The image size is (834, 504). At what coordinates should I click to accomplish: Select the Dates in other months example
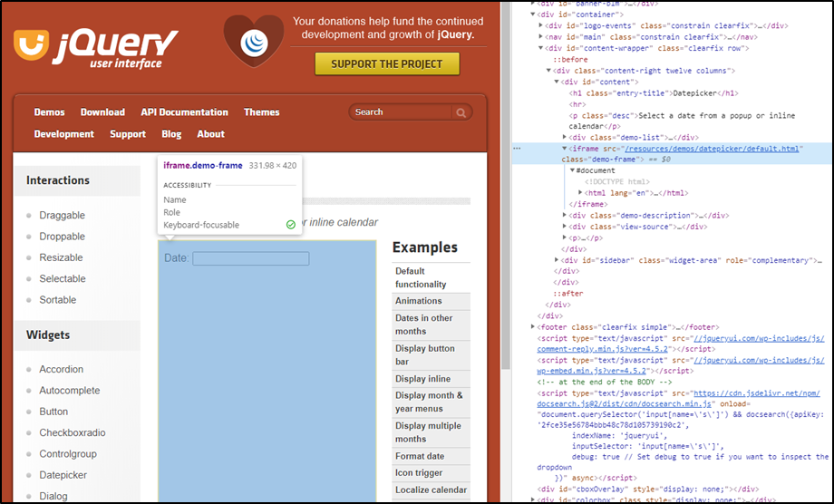click(x=431, y=325)
